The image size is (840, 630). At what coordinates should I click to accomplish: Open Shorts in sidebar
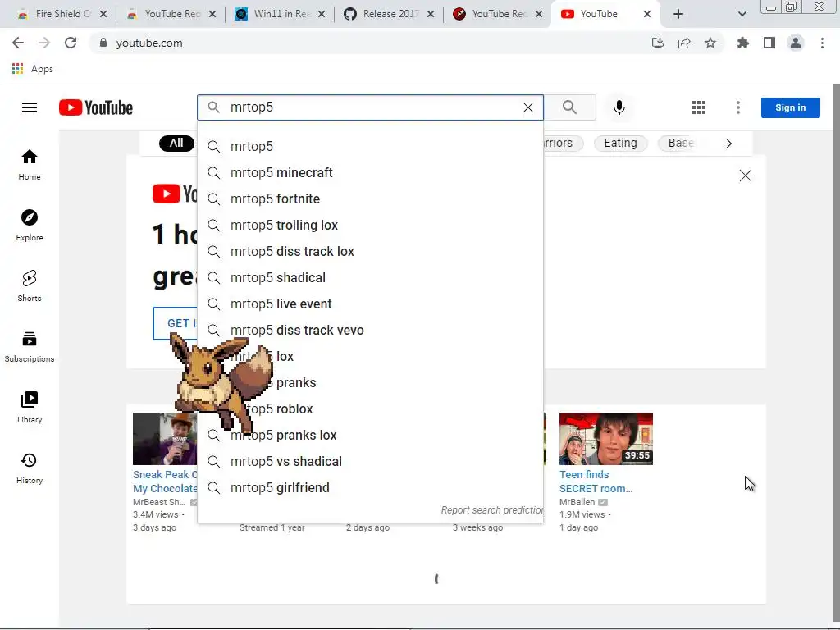click(x=30, y=286)
